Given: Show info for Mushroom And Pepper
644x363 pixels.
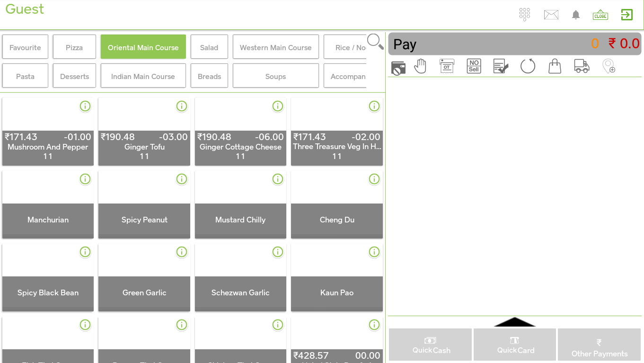Looking at the screenshot, I should click(85, 106).
